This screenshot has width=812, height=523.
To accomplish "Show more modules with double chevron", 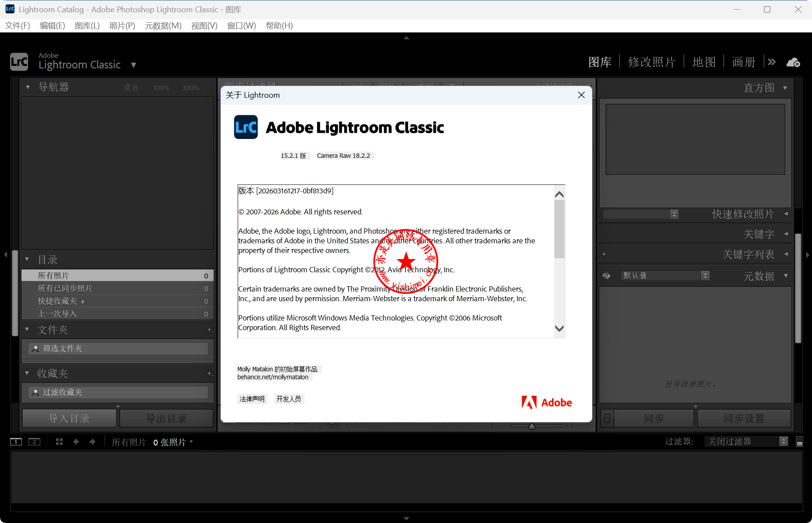I will (772, 62).
